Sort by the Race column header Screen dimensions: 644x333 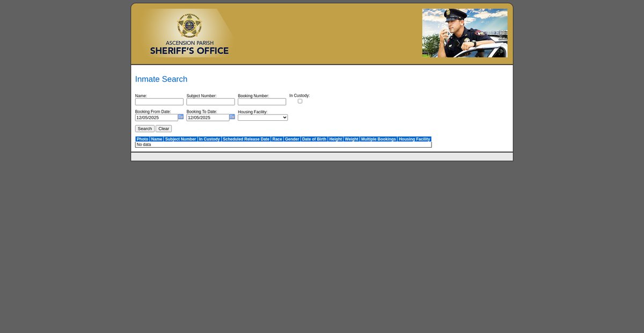[x=277, y=139]
